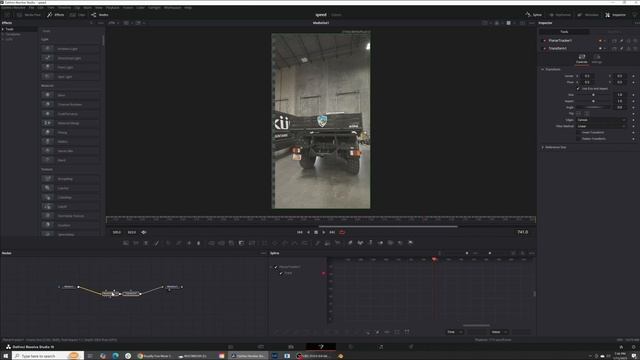Select the Channel Boolean material tool
The width and height of the screenshot is (640, 360).
pos(70,104)
